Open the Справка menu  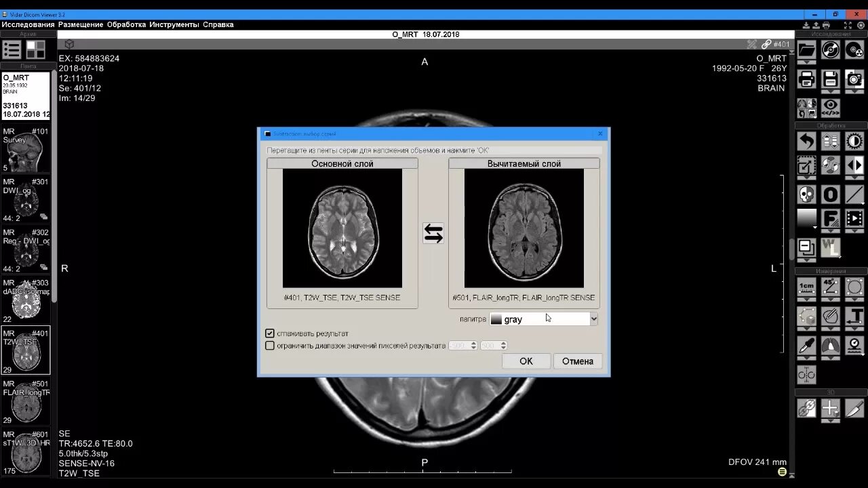[x=218, y=24]
